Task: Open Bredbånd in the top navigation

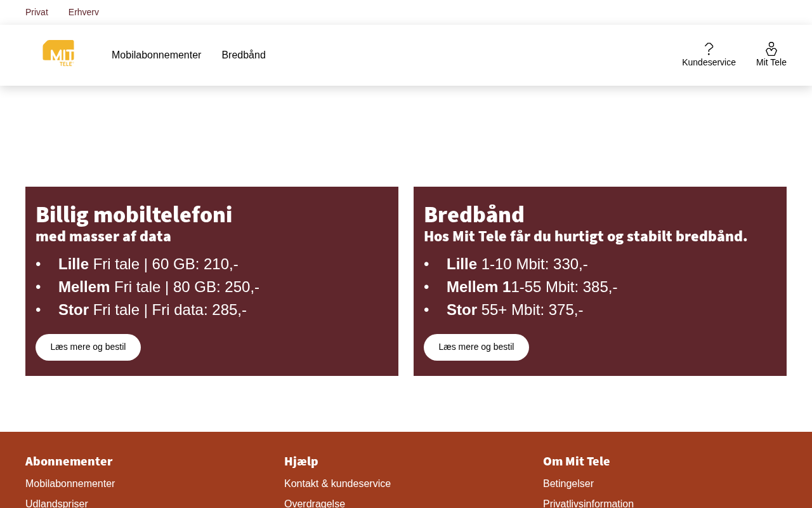Action: pyautogui.click(x=244, y=55)
